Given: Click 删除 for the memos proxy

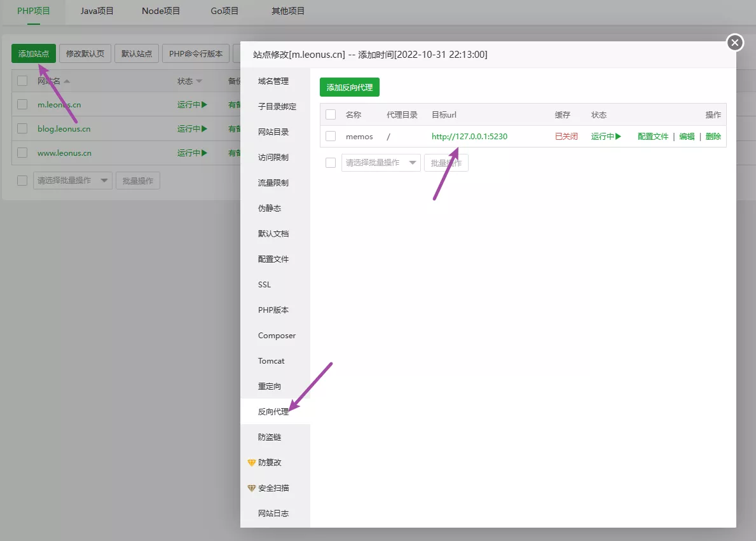Looking at the screenshot, I should click(x=713, y=137).
